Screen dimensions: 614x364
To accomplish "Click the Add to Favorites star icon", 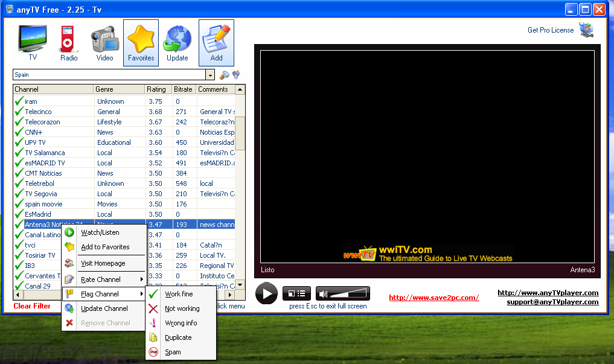I will click(69, 247).
